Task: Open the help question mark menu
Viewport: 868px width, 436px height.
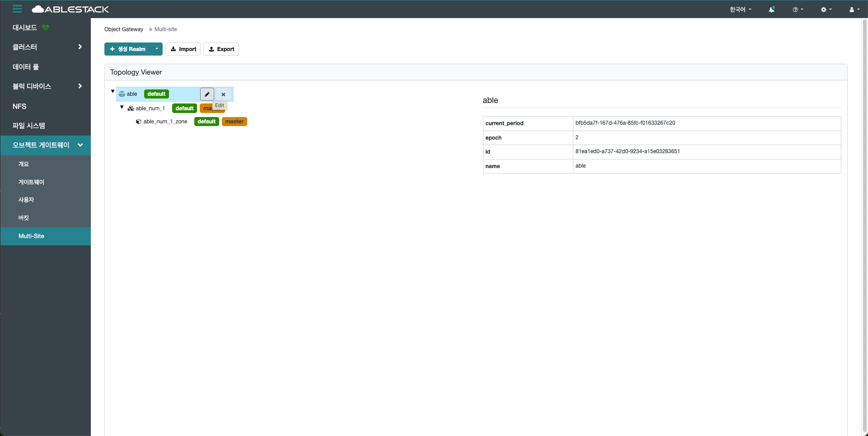Action: click(x=798, y=9)
